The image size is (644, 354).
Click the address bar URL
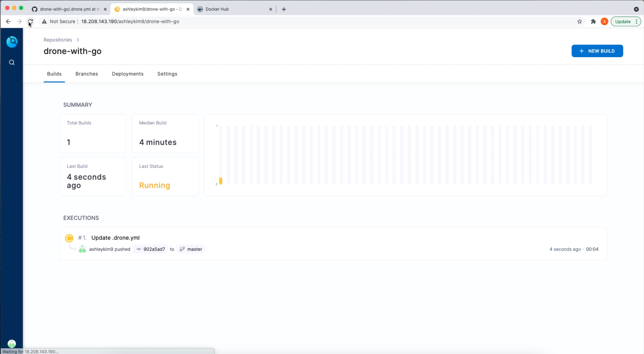point(130,21)
